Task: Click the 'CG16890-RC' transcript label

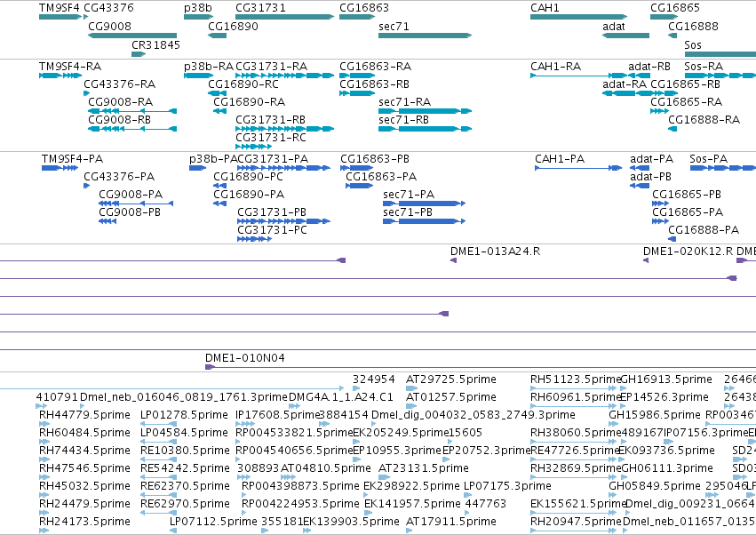Action: [243, 84]
